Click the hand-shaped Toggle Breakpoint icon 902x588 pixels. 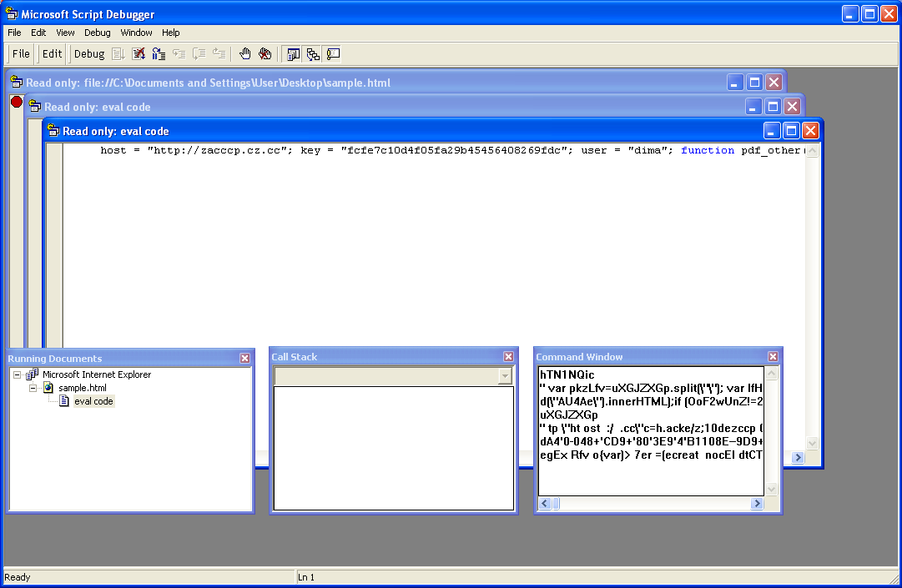[x=244, y=54]
